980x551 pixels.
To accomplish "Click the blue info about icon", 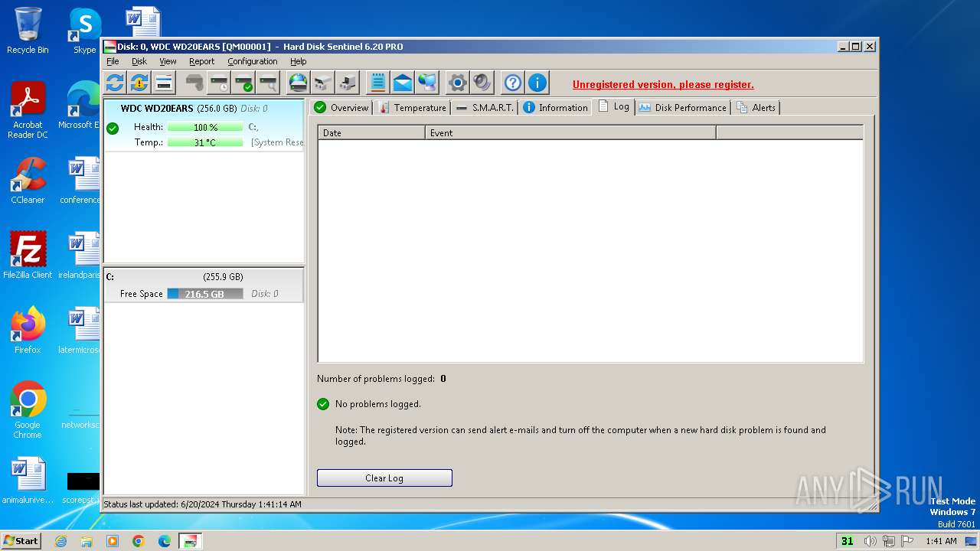I will tap(537, 83).
